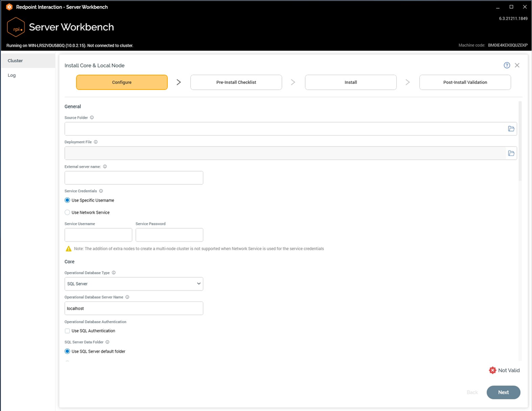This screenshot has height=411, width=532.
Task: Select Use Network Service radio button
Action: coord(68,213)
